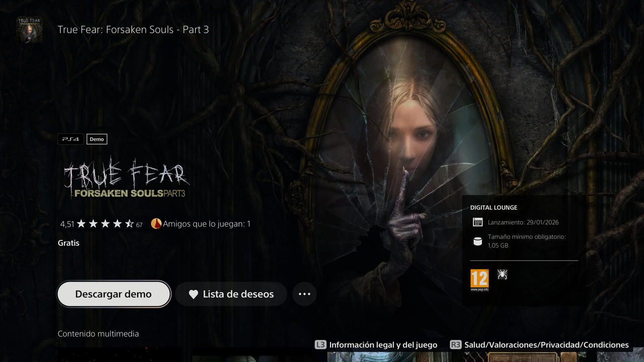Click 'Lanzamiento: 29/01/2026' text

tap(523, 222)
